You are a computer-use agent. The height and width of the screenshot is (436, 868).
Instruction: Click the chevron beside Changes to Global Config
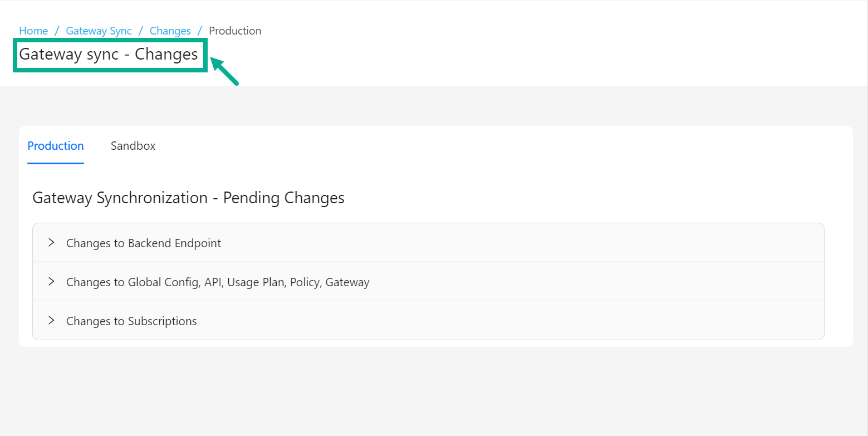pyautogui.click(x=51, y=281)
